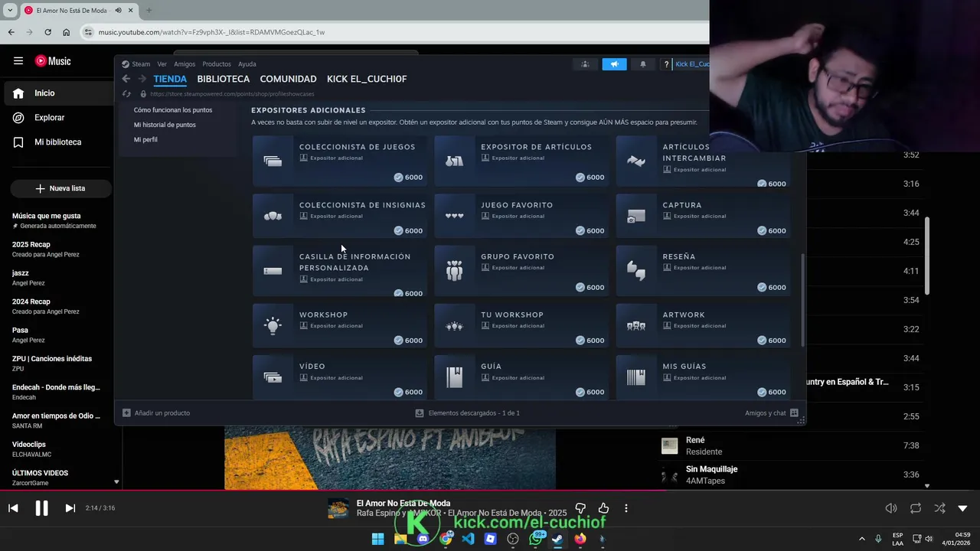This screenshot has height=551, width=980.
Task: Open Firefox from the taskbar
Action: tap(580, 539)
